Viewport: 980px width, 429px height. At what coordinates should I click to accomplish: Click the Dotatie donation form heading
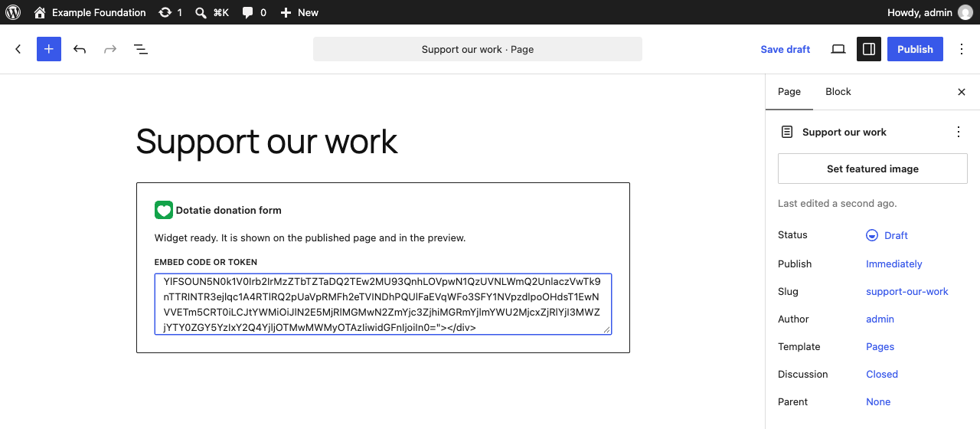(x=229, y=210)
